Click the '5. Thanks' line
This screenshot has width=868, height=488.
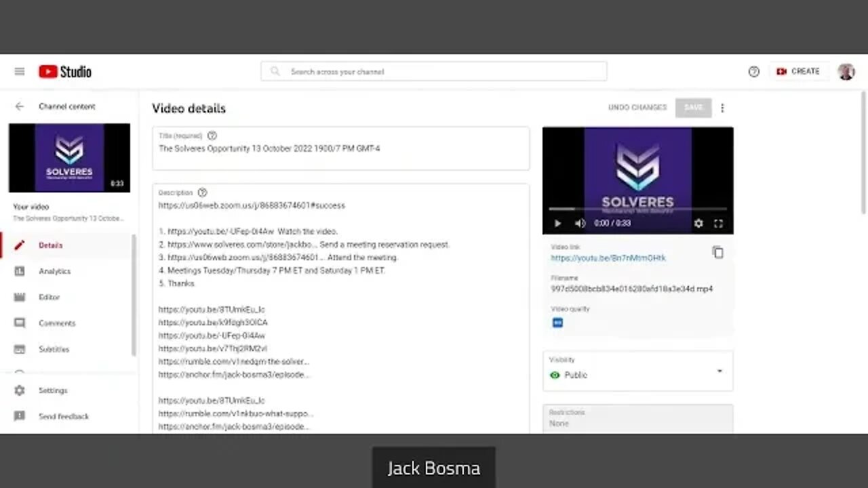pos(176,283)
